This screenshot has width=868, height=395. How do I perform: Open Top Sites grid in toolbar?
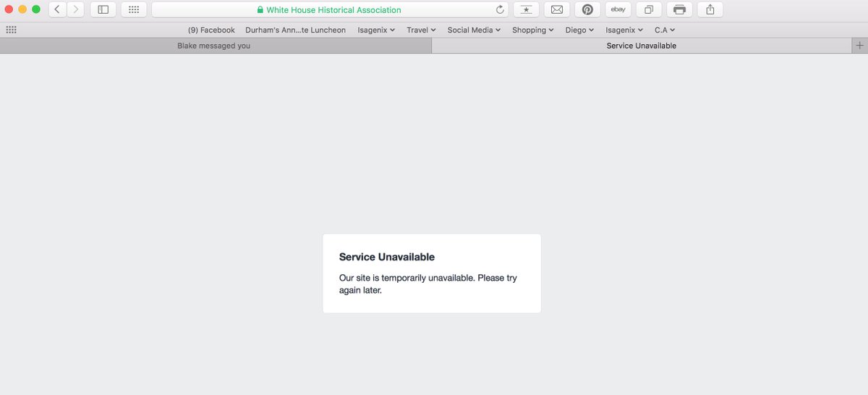click(x=134, y=9)
